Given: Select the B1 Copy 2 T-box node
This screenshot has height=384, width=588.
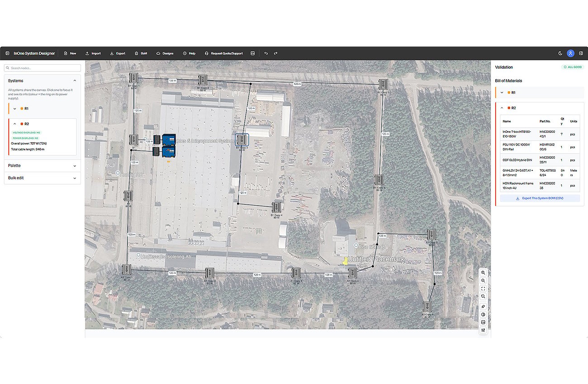Looking at the screenshot, I should click(203, 80).
